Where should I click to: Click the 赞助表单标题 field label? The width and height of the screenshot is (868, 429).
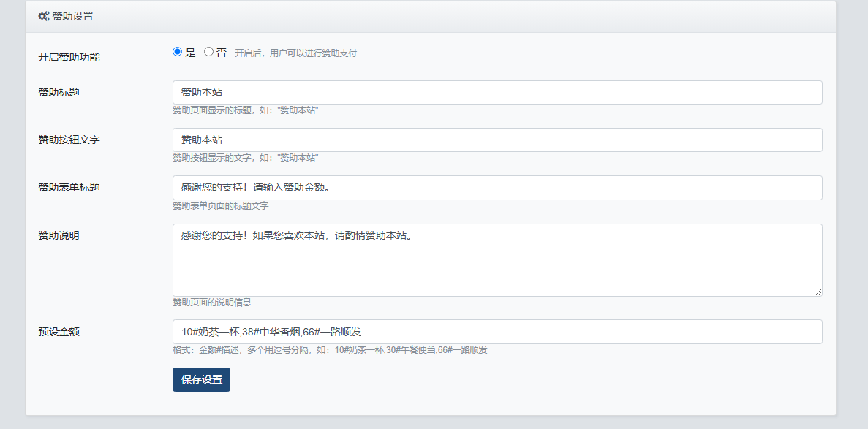point(69,187)
